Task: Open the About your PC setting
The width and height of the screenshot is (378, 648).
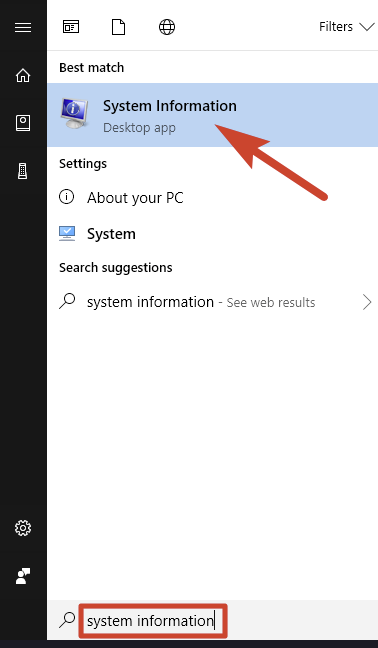Action: [x=212, y=198]
